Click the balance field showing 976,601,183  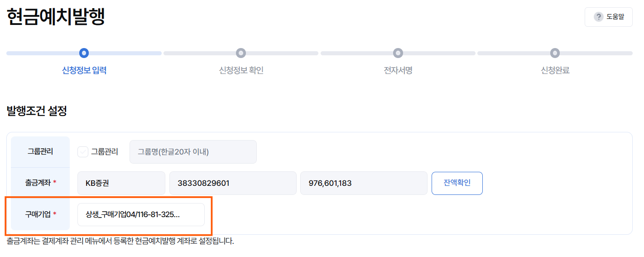click(364, 183)
